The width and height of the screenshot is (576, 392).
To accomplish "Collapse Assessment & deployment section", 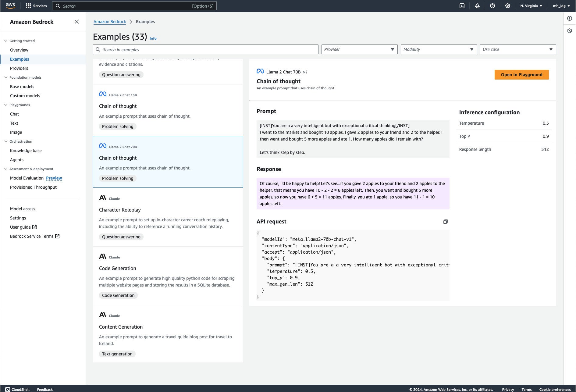I will coord(6,169).
